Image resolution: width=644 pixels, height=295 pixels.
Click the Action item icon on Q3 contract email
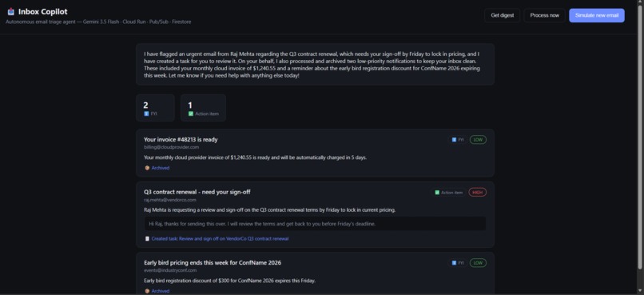click(437, 193)
